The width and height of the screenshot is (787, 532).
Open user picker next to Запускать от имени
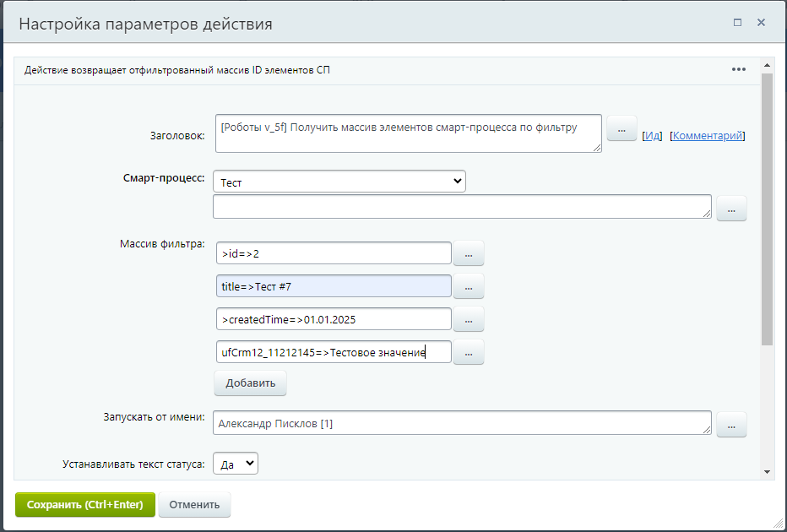point(731,424)
